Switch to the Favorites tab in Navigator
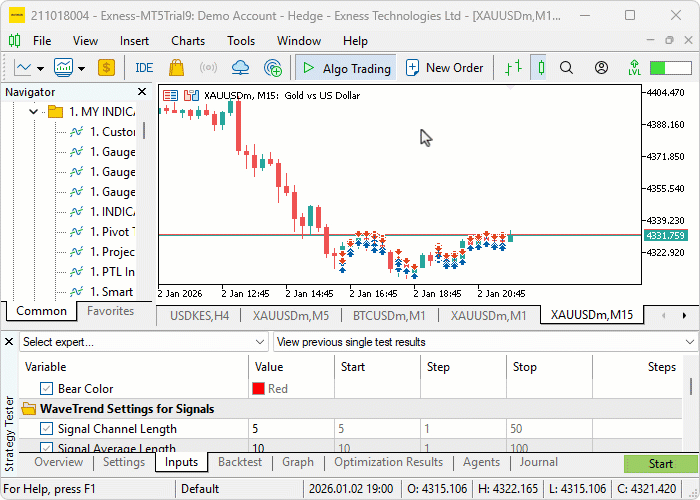This screenshot has width=700, height=500. pyautogui.click(x=110, y=311)
